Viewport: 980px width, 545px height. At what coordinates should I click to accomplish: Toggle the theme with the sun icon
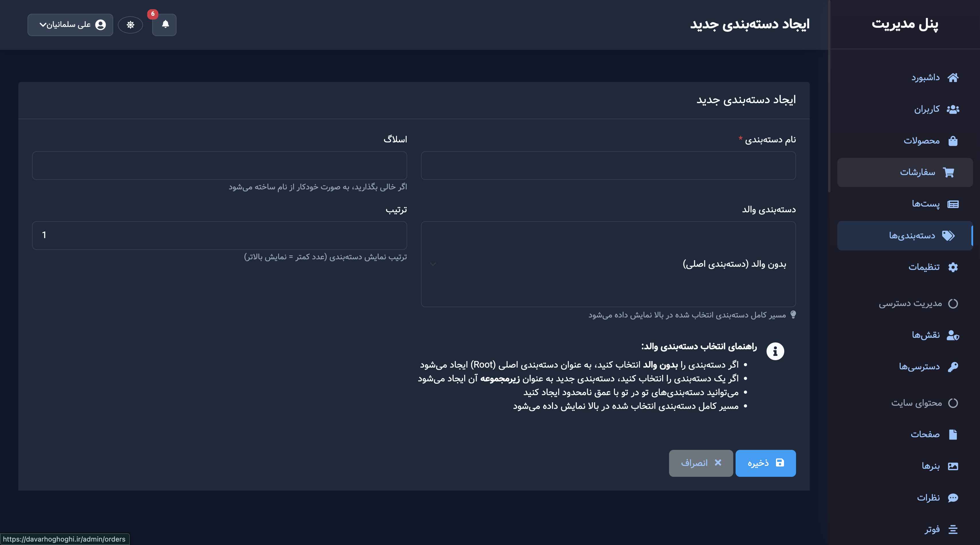pos(130,24)
